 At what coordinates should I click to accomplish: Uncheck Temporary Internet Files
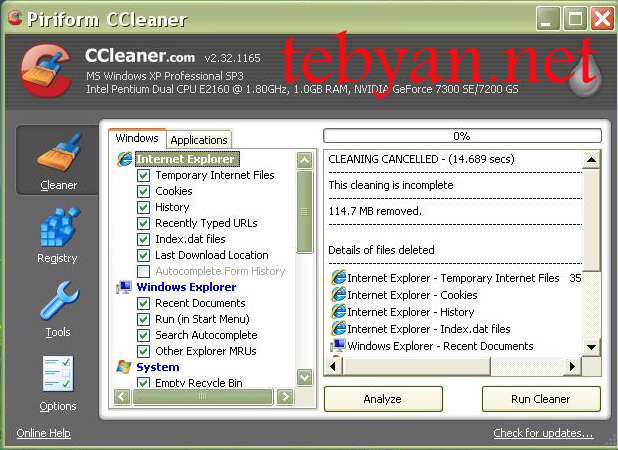pyautogui.click(x=143, y=175)
